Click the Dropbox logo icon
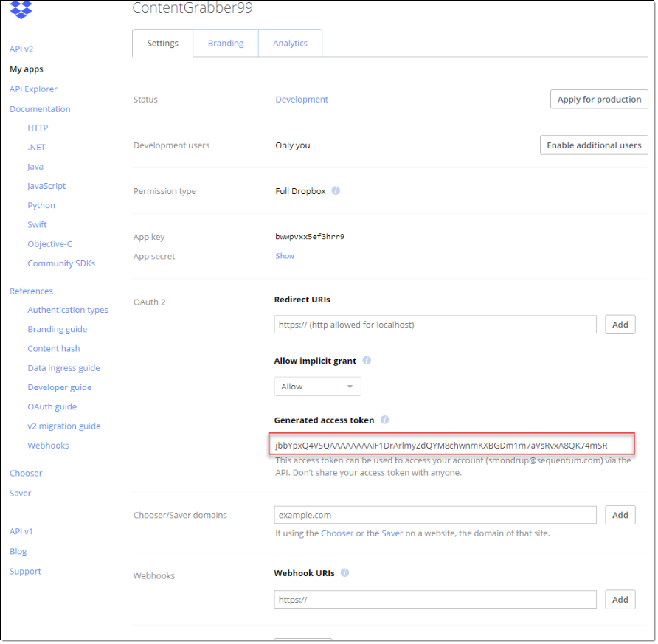This screenshot has width=658, height=644. coord(21,10)
